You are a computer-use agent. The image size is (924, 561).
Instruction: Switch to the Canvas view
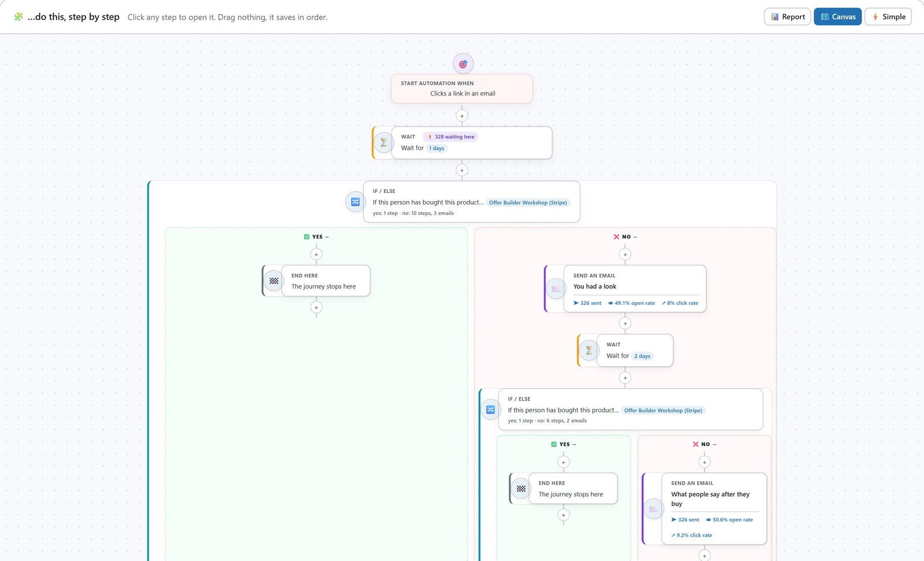coord(838,17)
